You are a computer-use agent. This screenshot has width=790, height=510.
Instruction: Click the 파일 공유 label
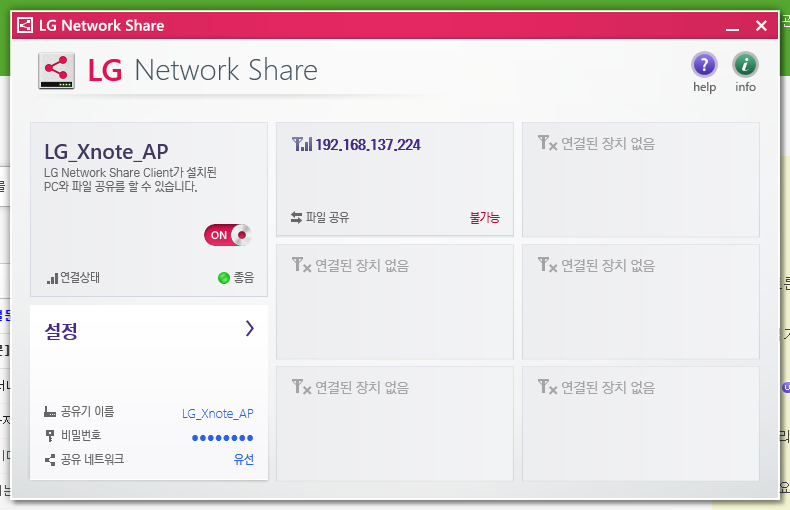[327, 217]
